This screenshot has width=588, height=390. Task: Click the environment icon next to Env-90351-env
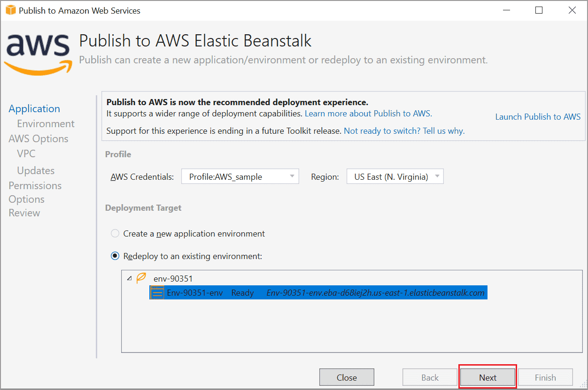[156, 292]
